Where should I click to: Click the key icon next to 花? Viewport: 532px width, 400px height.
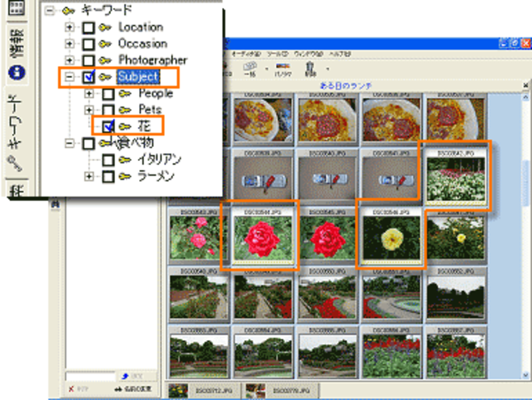(125, 126)
